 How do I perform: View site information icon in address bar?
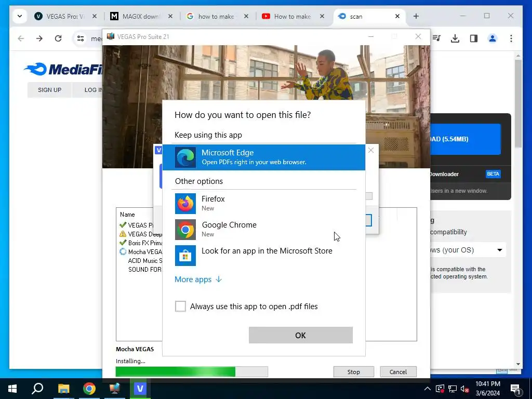click(81, 38)
